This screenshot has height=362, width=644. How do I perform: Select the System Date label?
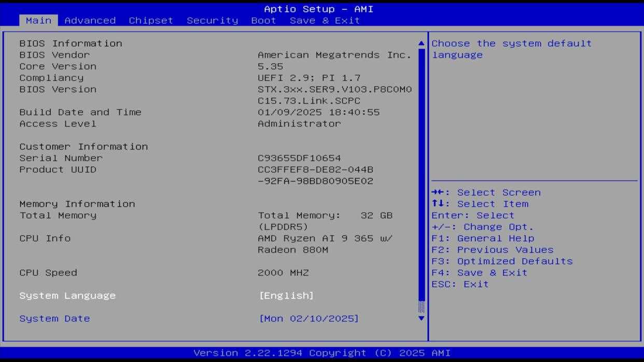54,318
